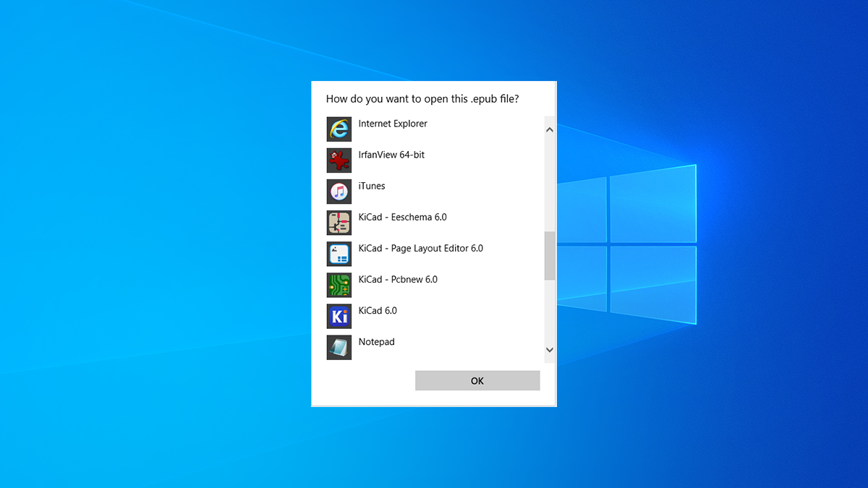The image size is (868, 488).
Task: Pick the Notepad icon in the list
Action: [339, 347]
